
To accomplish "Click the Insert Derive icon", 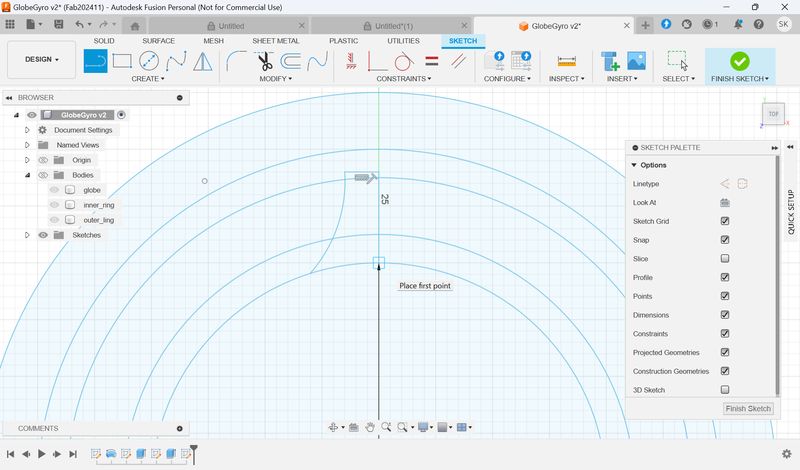I will [x=610, y=61].
